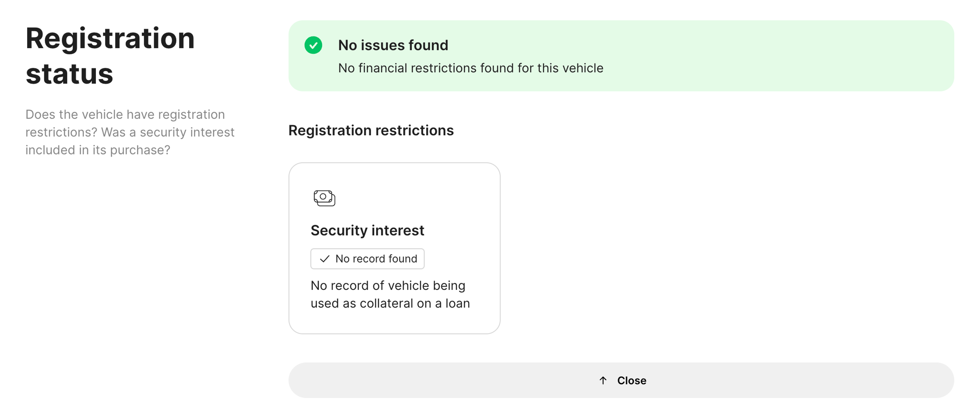Image resolution: width=980 pixels, height=414 pixels.
Task: Click the up arrow icon beside Close
Action: [x=603, y=380]
